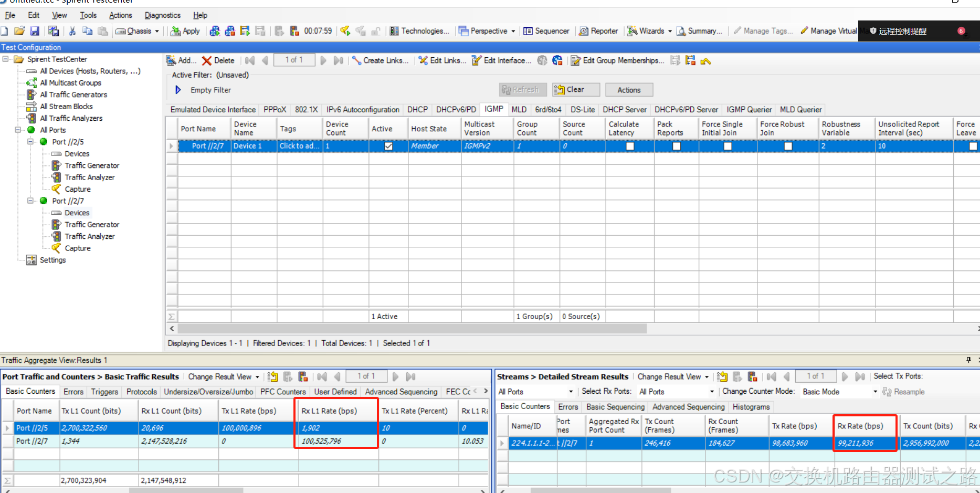
Task: Open the Perspective dropdown
Action: tap(487, 31)
